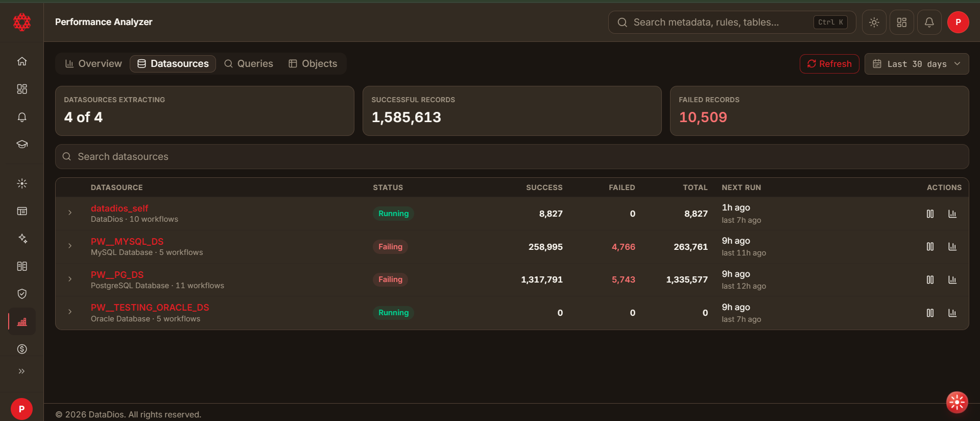Open the datadios_self datasource link

click(x=119, y=208)
